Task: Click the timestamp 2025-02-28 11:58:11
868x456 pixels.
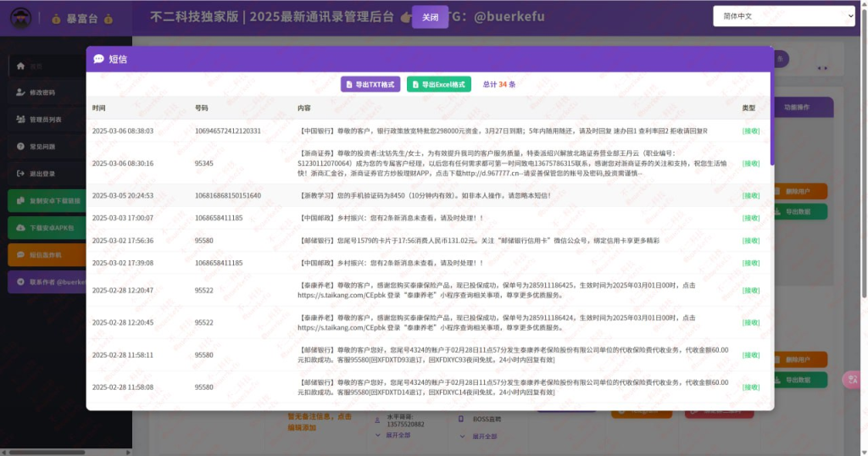Action: [123, 355]
